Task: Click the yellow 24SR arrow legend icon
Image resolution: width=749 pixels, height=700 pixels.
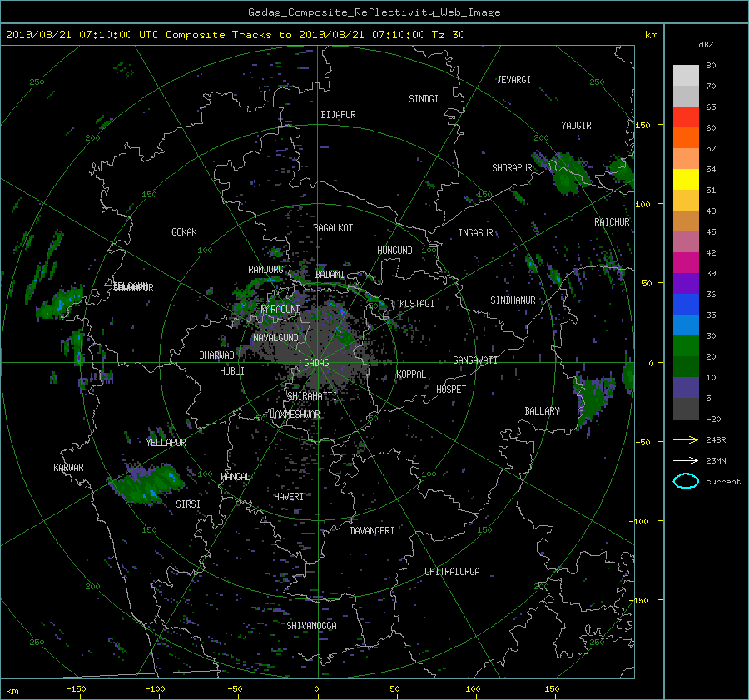Action: pos(686,439)
